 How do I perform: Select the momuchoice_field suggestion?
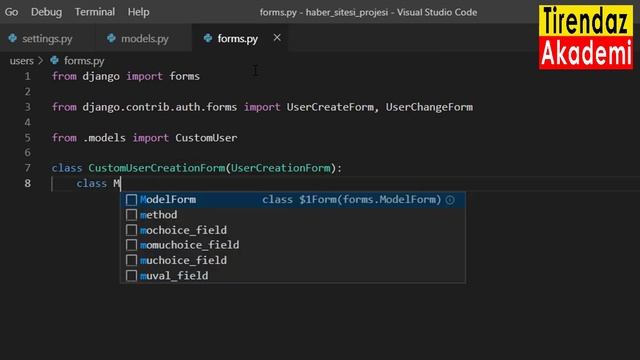293,245
